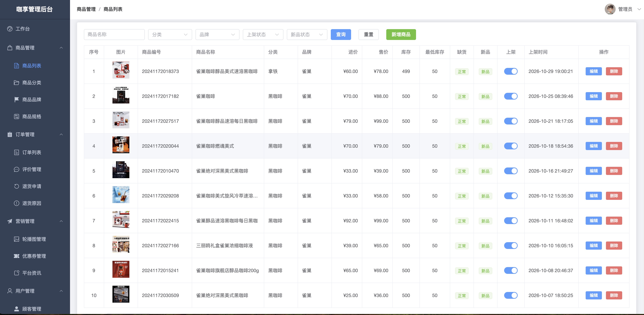Toggle 上架 switch for 雀巢咖啡燃魂美式

(x=511, y=146)
